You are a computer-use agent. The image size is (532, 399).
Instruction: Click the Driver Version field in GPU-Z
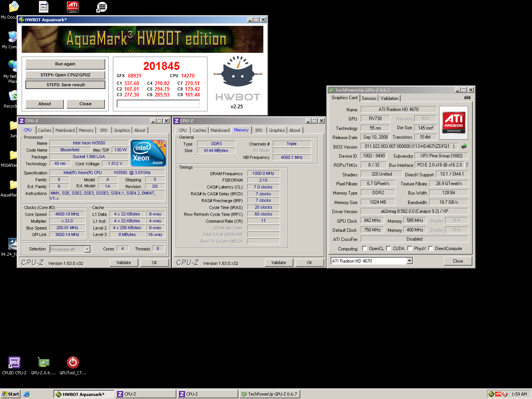(x=414, y=211)
